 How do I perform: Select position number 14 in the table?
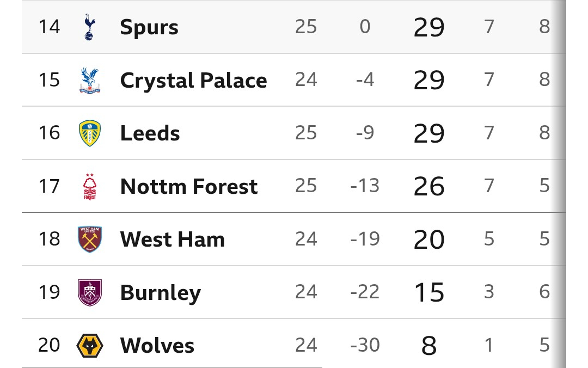click(49, 27)
